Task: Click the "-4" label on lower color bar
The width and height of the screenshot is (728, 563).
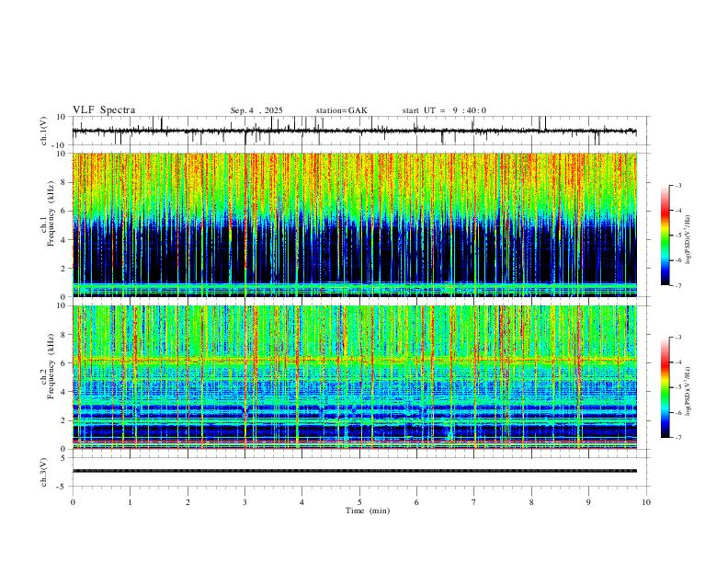Action: coord(677,362)
